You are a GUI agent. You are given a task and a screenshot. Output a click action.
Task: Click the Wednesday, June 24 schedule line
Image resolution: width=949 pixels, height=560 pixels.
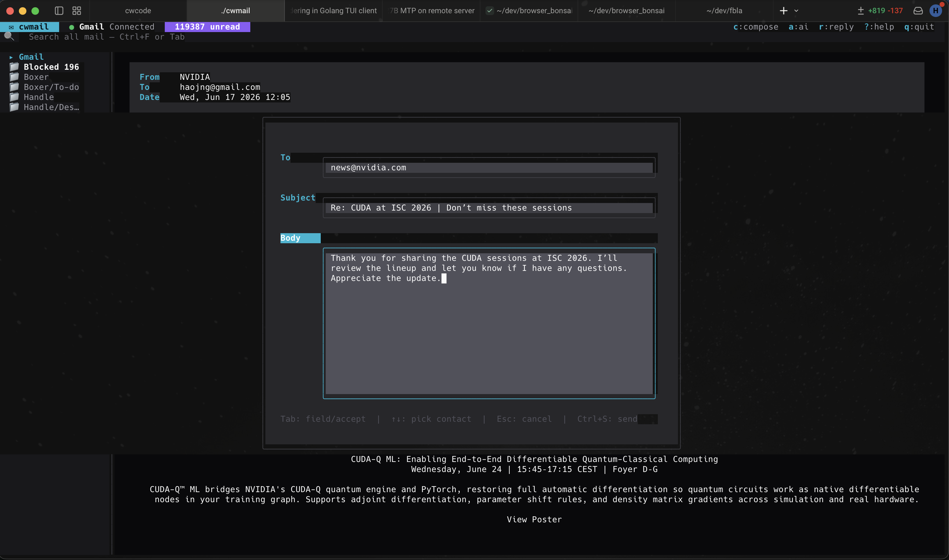(x=534, y=469)
